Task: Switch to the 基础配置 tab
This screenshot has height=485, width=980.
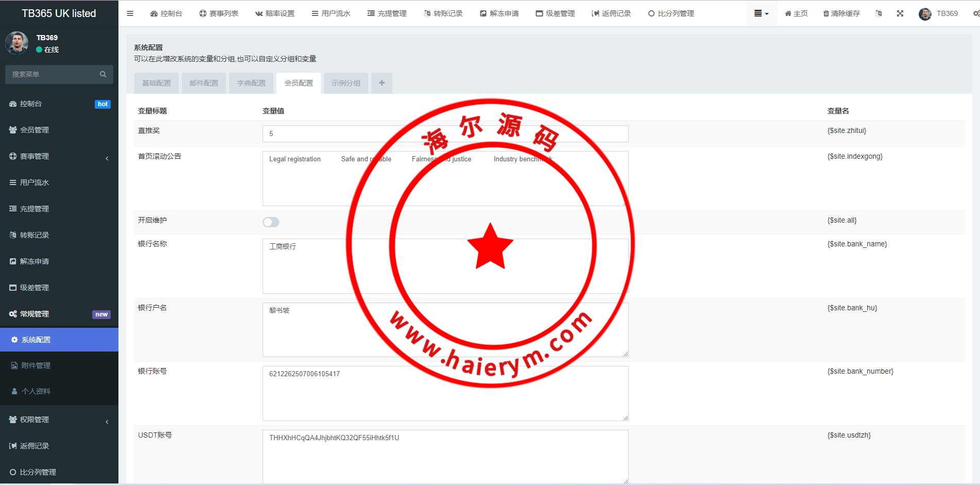Action: click(157, 83)
